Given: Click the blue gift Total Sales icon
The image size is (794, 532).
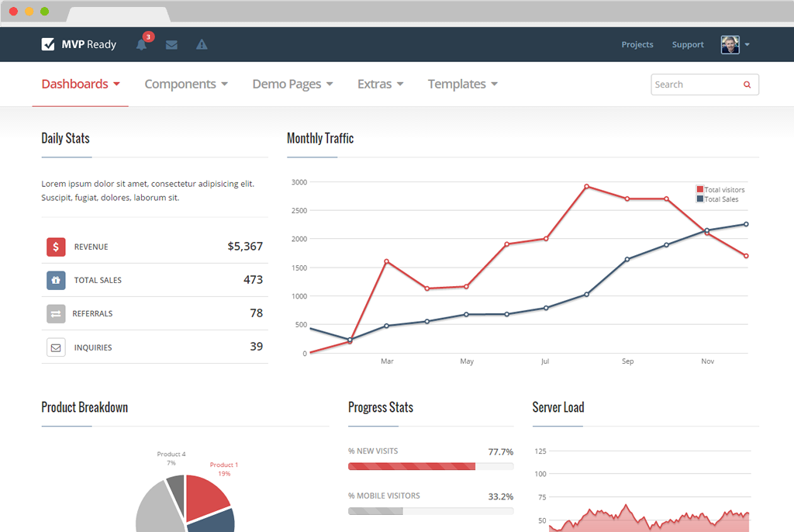Looking at the screenshot, I should tap(56, 280).
